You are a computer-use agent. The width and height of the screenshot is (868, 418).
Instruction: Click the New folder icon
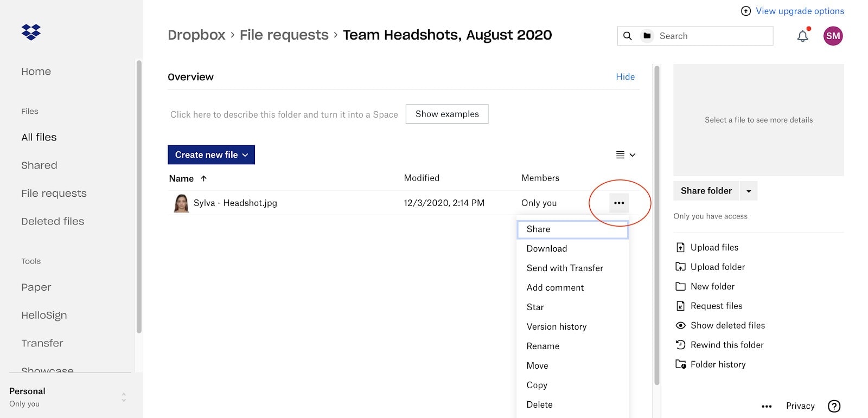[x=680, y=286]
